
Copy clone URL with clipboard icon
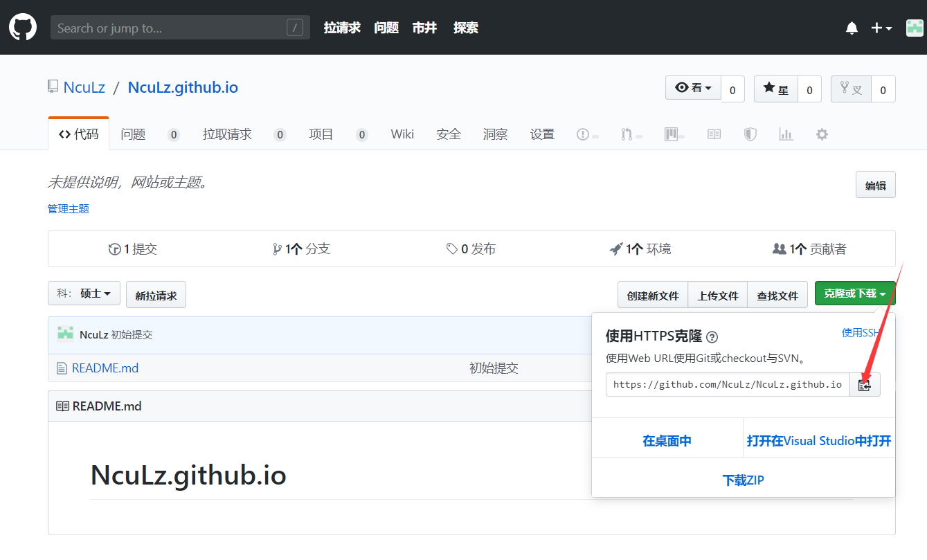click(x=865, y=385)
